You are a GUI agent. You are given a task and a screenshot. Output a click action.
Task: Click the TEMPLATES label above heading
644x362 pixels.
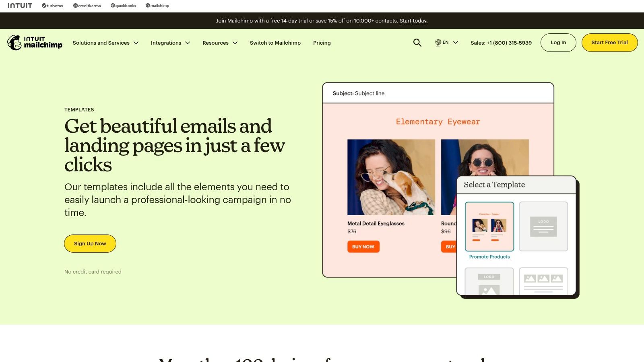click(79, 109)
